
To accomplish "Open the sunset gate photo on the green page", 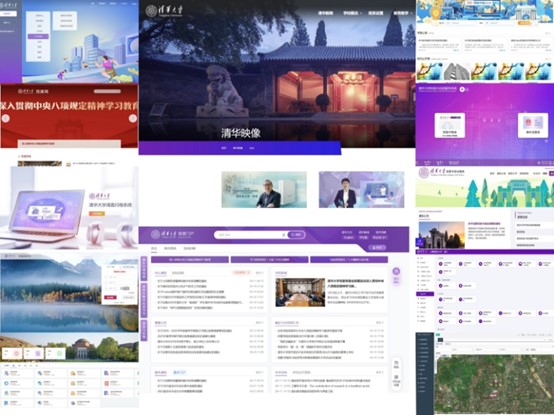I will click(442, 235).
